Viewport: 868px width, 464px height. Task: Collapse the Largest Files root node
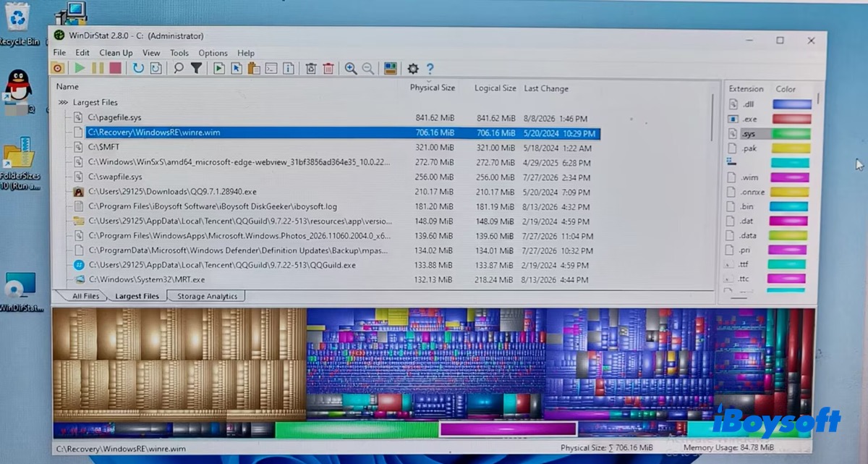tap(63, 103)
